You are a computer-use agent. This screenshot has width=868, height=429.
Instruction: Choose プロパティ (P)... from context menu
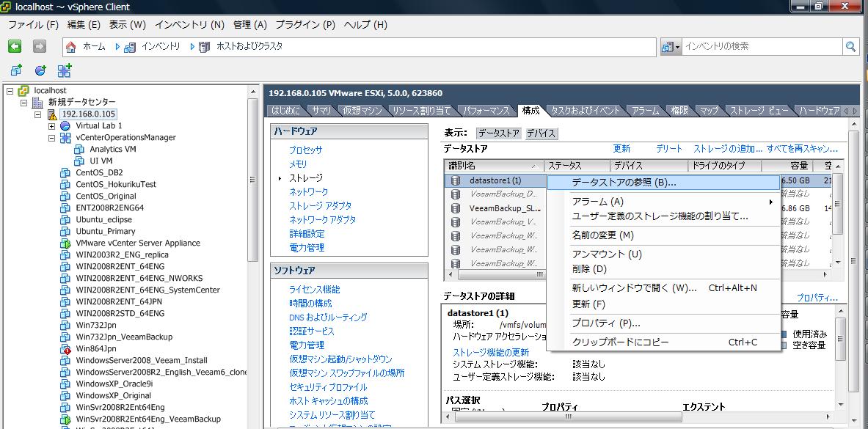pos(663,323)
